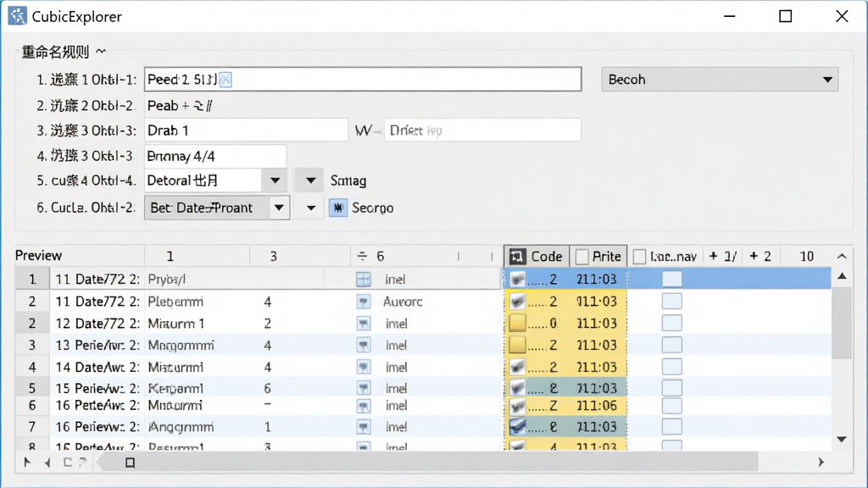The image size is (868, 488).
Task: Click the vertical scrollbar up arrow
Action: tap(842, 276)
